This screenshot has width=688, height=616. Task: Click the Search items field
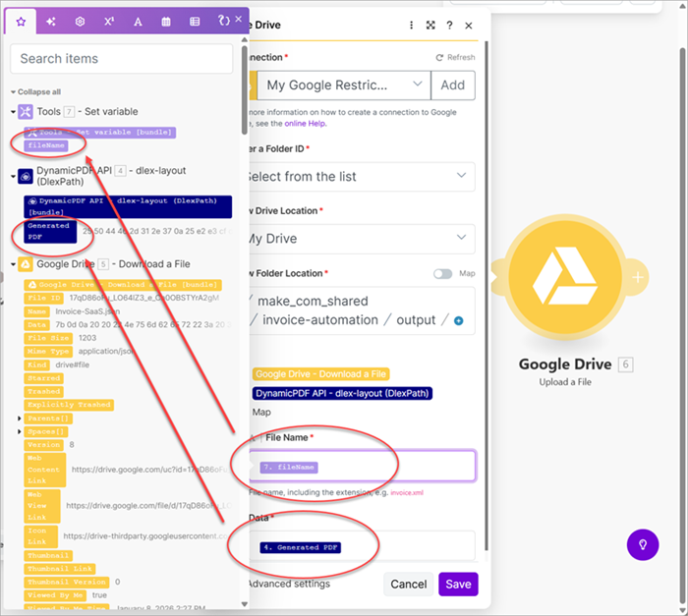point(122,59)
